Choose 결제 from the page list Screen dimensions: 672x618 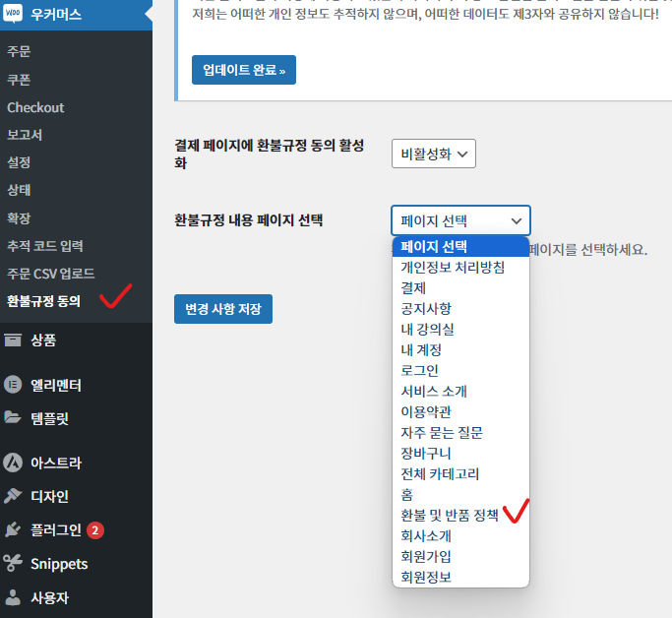tap(460, 287)
